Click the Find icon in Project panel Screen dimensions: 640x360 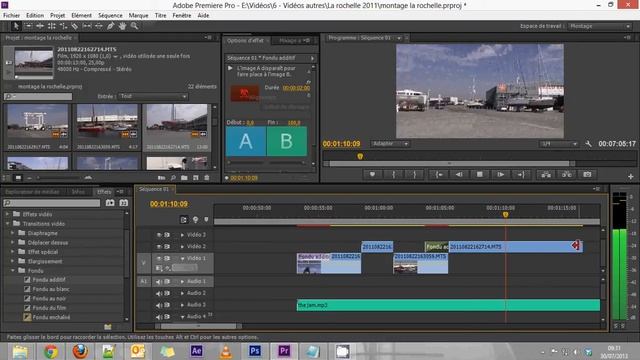pos(173,178)
